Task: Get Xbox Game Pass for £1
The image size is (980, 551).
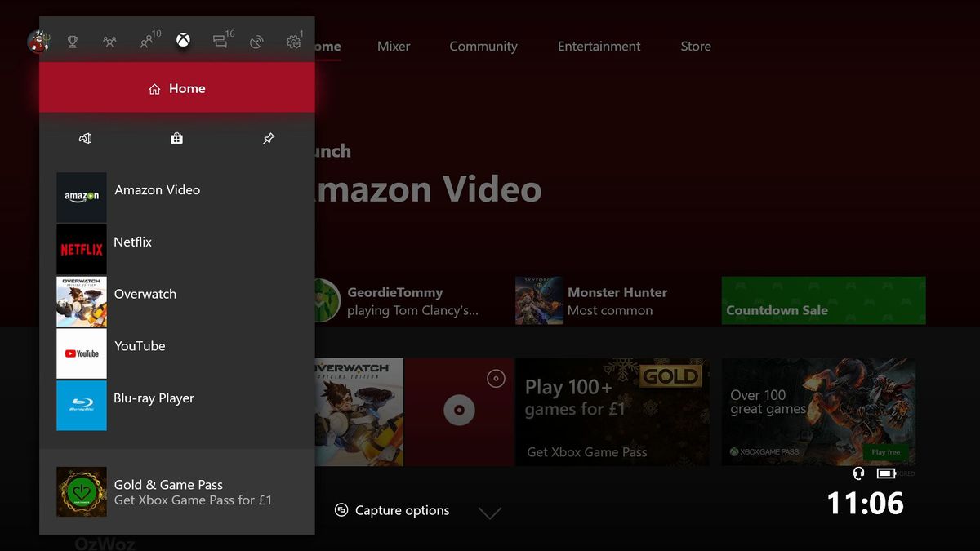Action: tap(176, 493)
